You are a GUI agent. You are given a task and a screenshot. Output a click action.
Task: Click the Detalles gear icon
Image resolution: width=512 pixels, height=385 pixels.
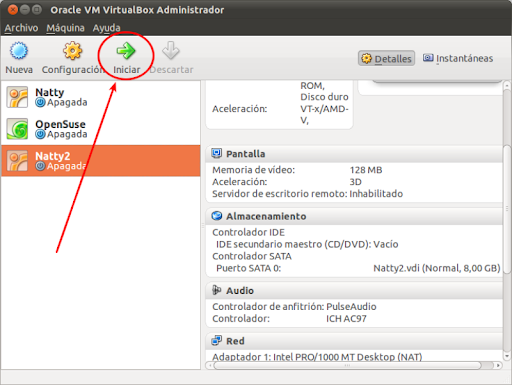click(366, 58)
